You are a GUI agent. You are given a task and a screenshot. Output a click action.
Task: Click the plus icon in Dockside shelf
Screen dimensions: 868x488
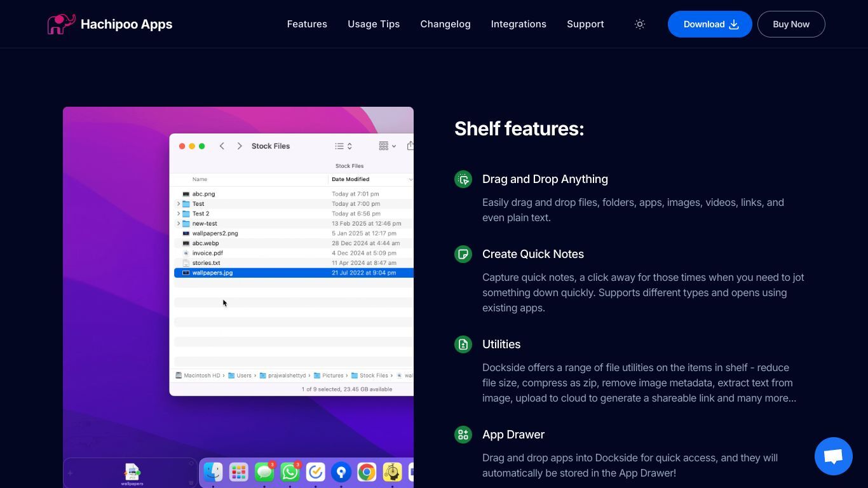pos(70,473)
